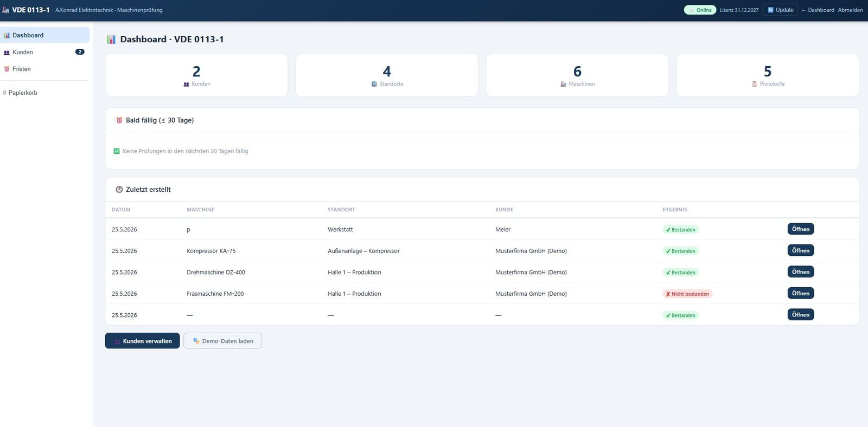The height and width of the screenshot is (427, 868).
Task: Click the Drehmaschine DZ-400 machine name
Action: coord(216,273)
